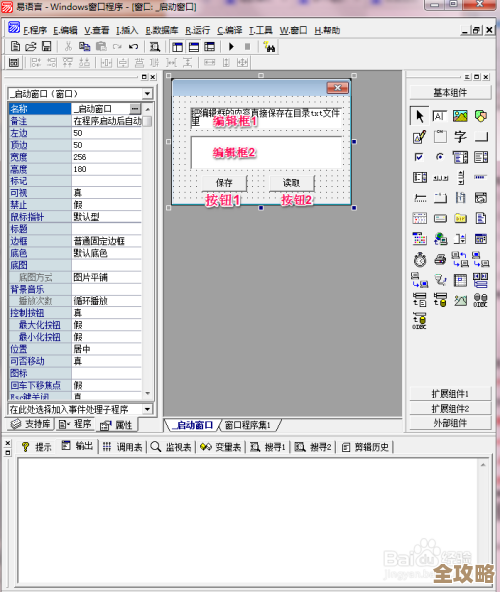Select the radio button component icon
The height and width of the screenshot is (592, 500).
440,157
